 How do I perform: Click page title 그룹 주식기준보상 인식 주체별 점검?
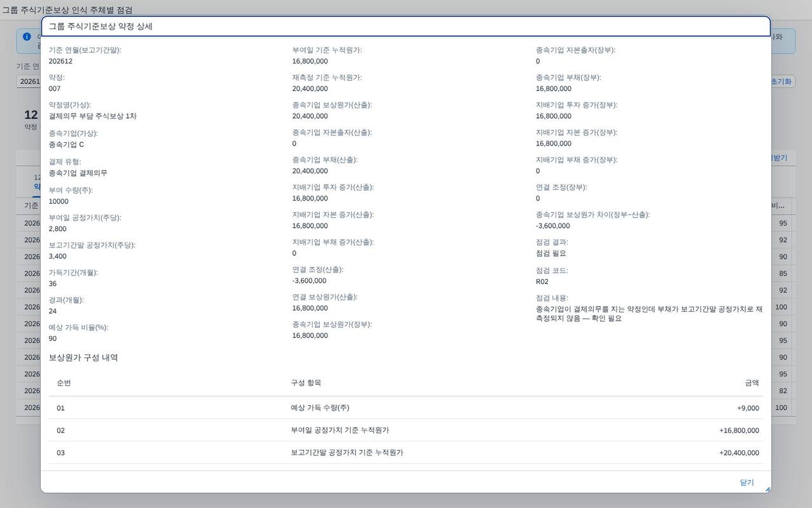(67, 10)
